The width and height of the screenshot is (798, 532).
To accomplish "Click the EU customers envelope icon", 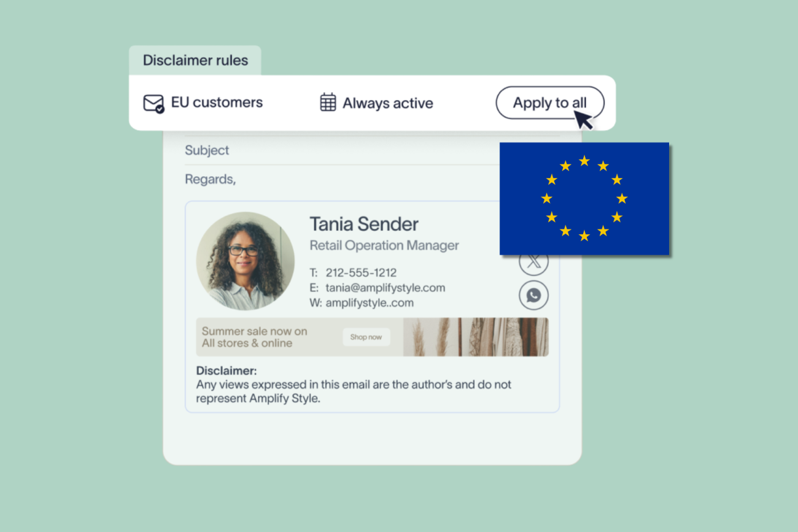I will (x=153, y=103).
